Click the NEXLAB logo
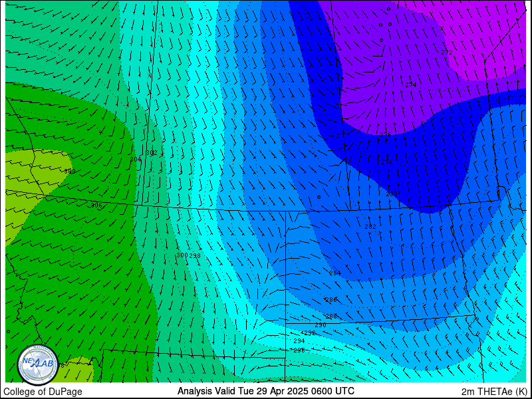The height and width of the screenshot is (399, 532). (38, 364)
